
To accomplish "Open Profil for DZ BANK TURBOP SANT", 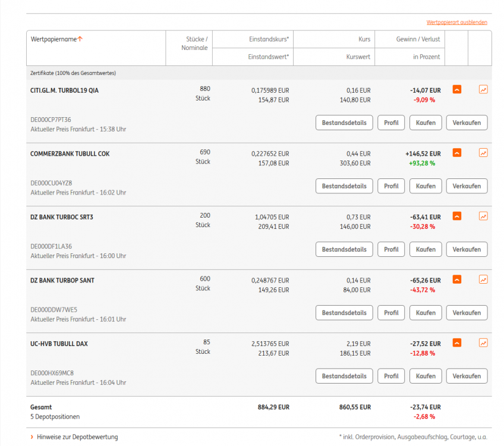I will 391,313.
